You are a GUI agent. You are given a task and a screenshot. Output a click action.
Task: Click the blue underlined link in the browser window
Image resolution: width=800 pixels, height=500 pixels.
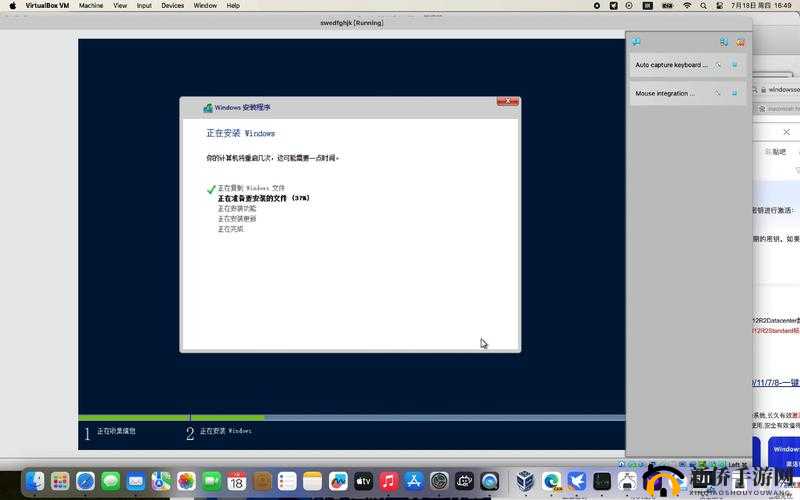pyautogui.click(x=776, y=383)
